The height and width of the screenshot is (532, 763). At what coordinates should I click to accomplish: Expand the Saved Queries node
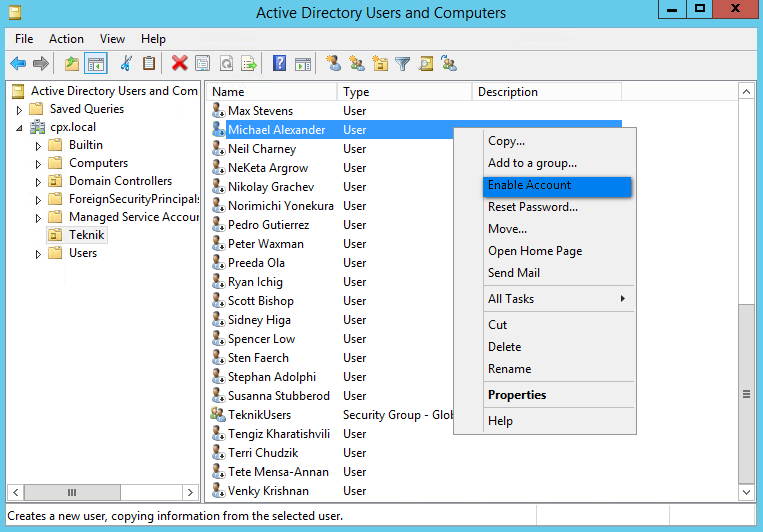coord(19,110)
